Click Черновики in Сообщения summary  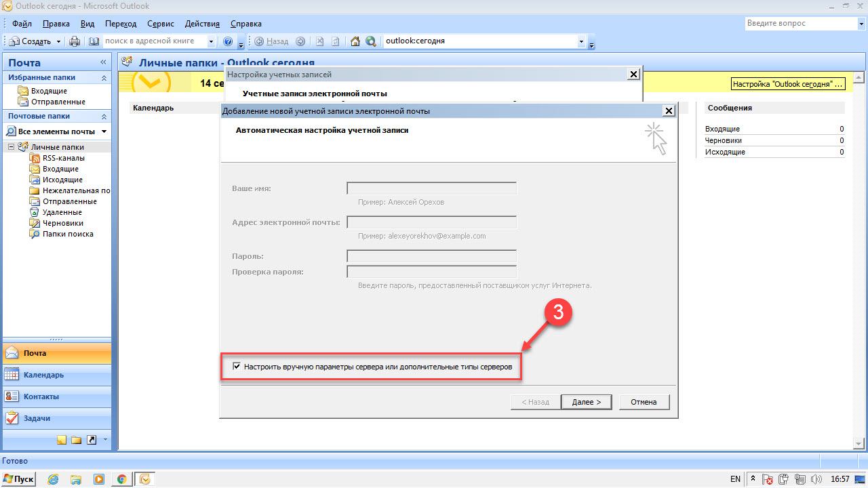[723, 140]
